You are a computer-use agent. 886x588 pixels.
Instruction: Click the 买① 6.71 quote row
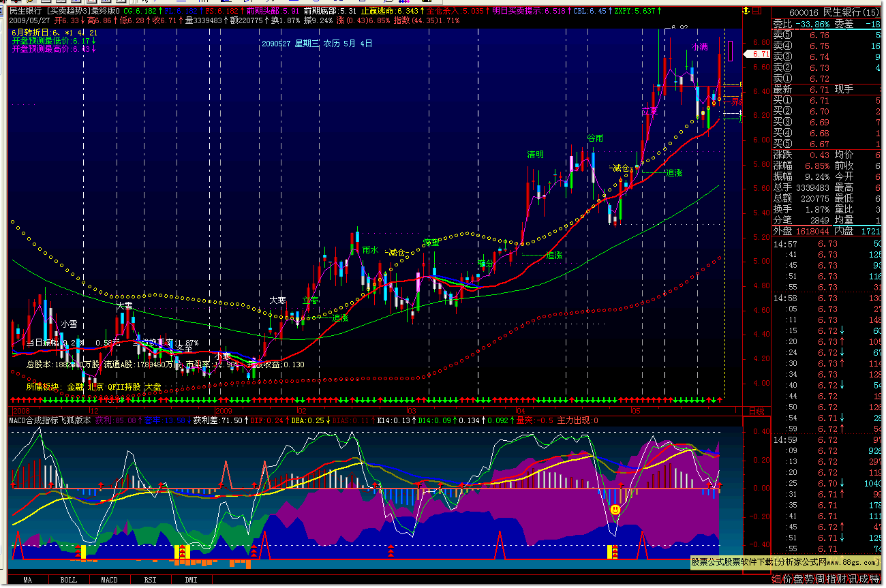827,101
